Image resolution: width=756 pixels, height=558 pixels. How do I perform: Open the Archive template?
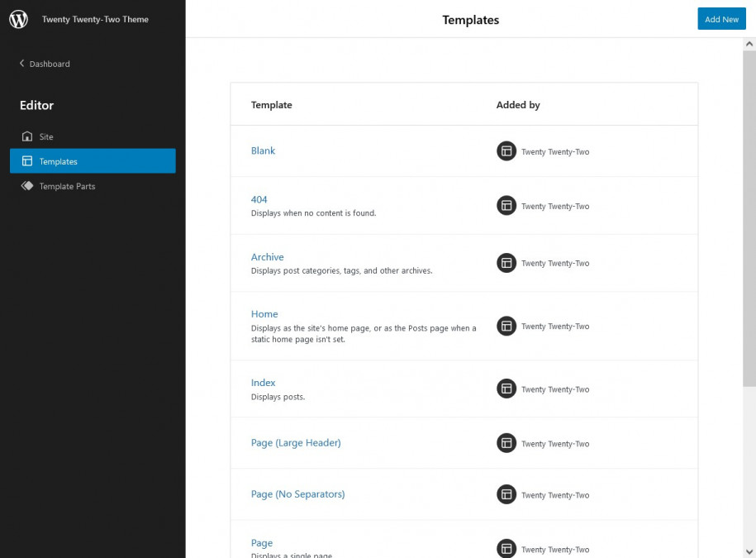[267, 257]
